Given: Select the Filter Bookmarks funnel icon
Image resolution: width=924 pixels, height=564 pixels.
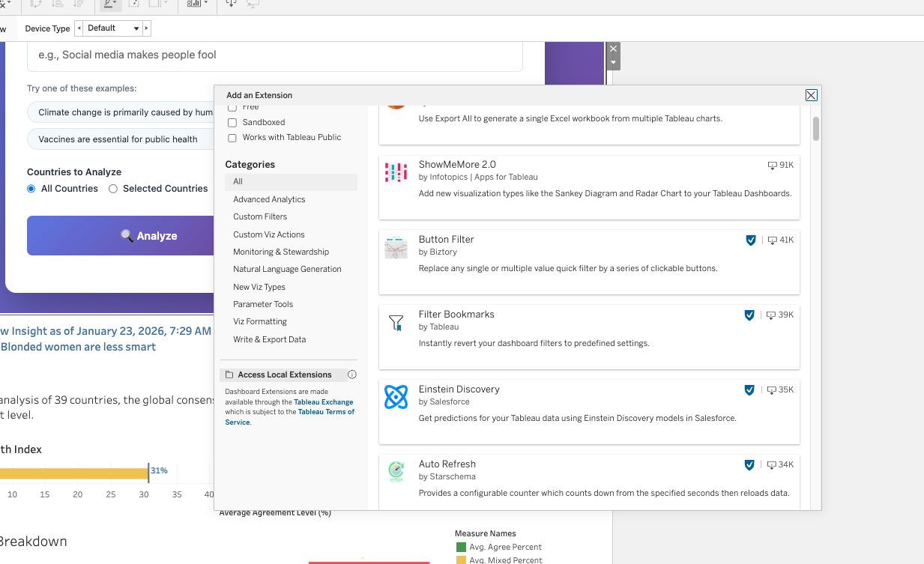Looking at the screenshot, I should [x=396, y=323].
